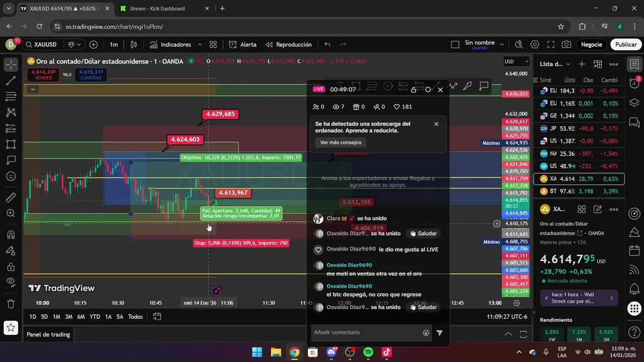
Task: Open the Indicadores panel
Action: 170,45
